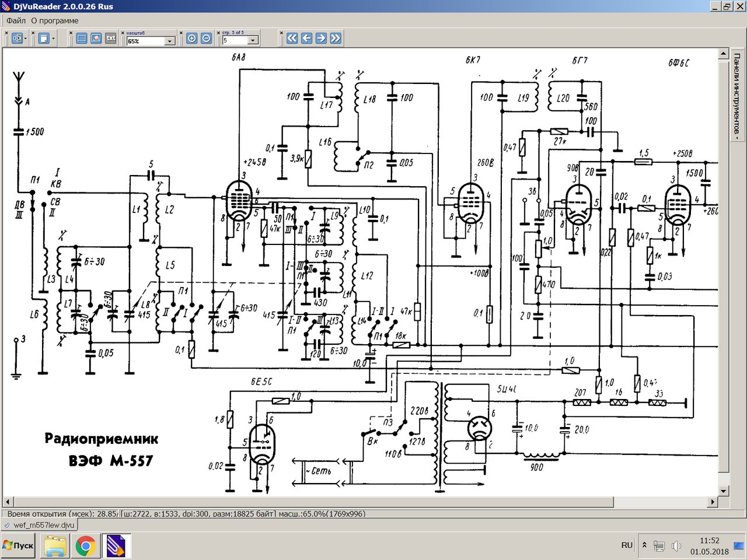Click the network tray icon
This screenshot has height=560, width=747.
tap(659, 546)
